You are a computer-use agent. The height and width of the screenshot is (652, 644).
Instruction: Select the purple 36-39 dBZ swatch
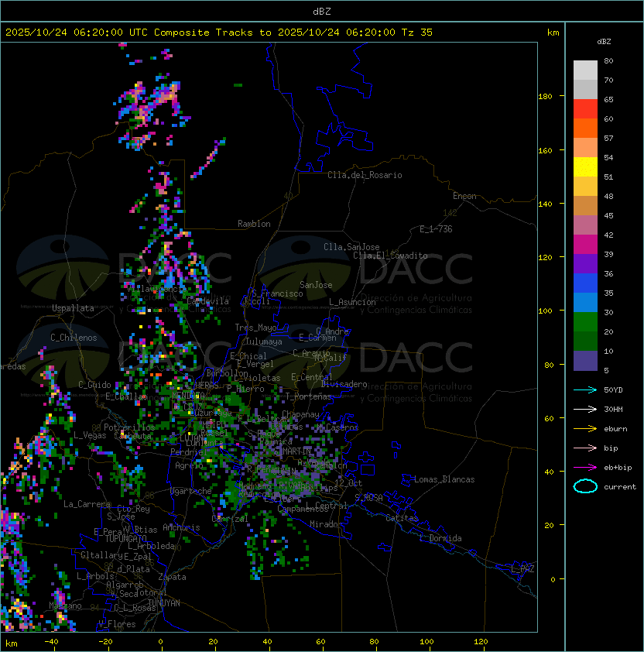(585, 263)
